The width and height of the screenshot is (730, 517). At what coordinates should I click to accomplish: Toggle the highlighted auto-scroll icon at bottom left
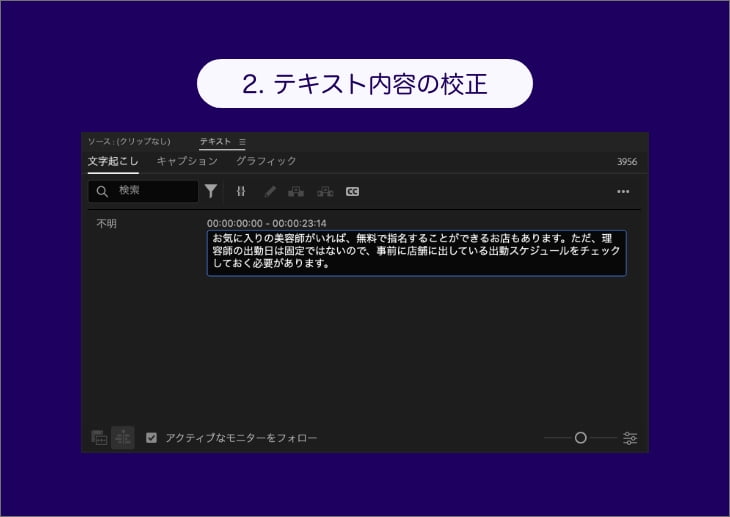pyautogui.click(x=123, y=438)
